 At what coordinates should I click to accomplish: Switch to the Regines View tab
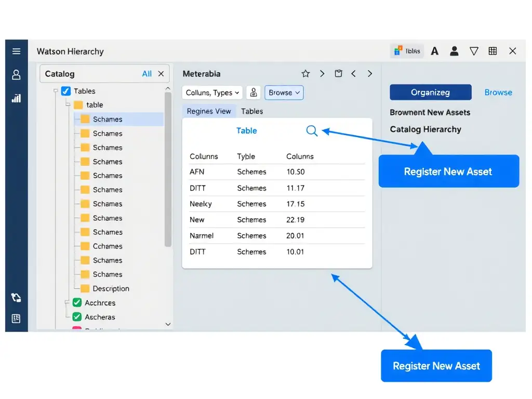tap(209, 111)
